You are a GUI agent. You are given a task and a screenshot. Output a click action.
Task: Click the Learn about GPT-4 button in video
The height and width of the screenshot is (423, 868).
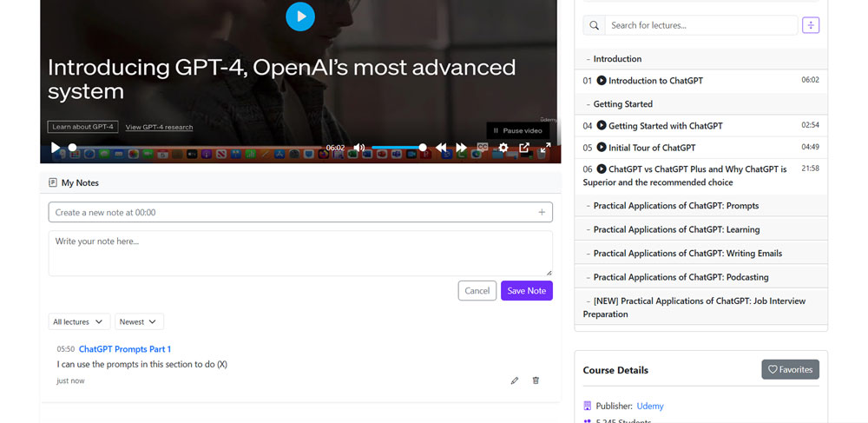click(x=83, y=127)
